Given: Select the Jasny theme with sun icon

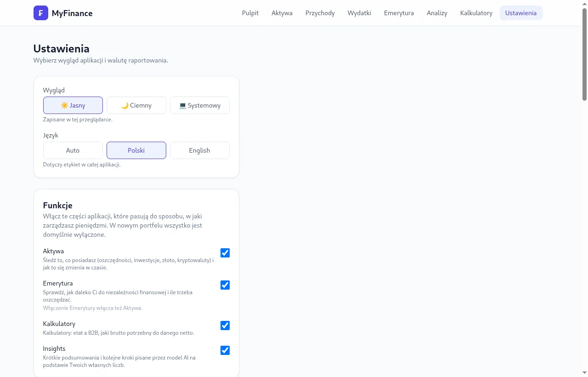Looking at the screenshot, I should click(x=73, y=105).
